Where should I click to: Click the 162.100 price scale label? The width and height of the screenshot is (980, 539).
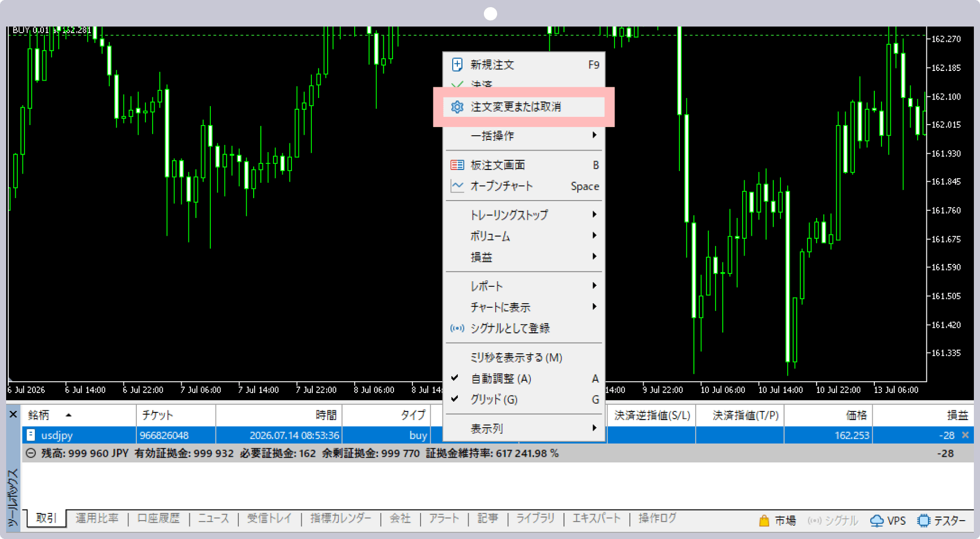(946, 96)
